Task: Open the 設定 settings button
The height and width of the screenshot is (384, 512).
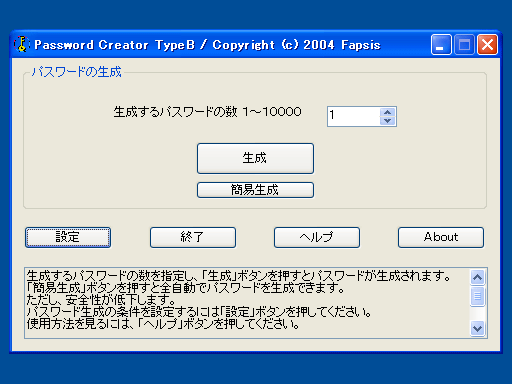Action: [68, 237]
